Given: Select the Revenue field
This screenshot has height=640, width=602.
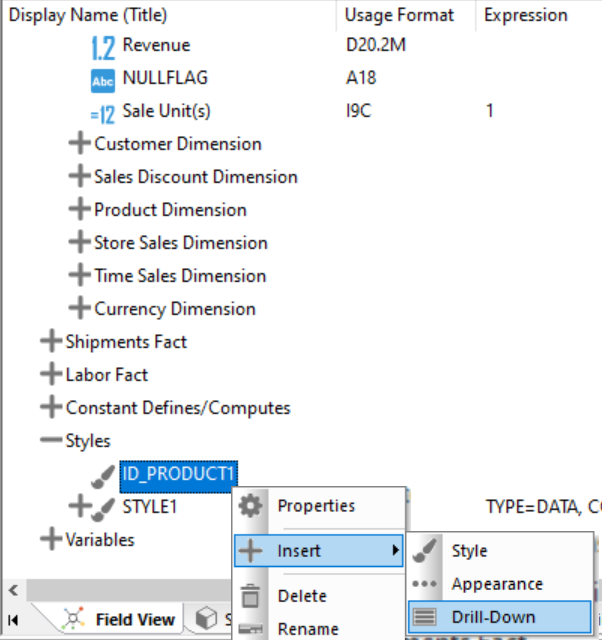Looking at the screenshot, I should pos(156,45).
